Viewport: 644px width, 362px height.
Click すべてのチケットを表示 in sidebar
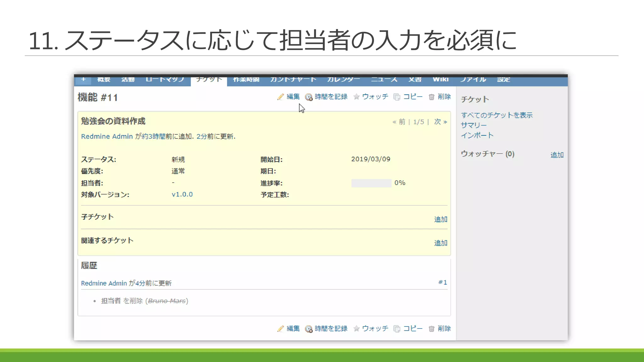click(497, 115)
